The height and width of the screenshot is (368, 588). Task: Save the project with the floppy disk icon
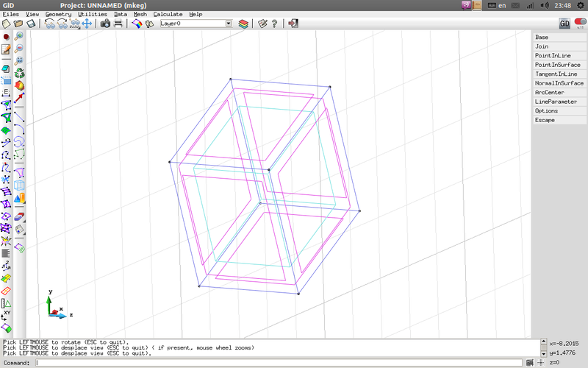pyautogui.click(x=31, y=24)
